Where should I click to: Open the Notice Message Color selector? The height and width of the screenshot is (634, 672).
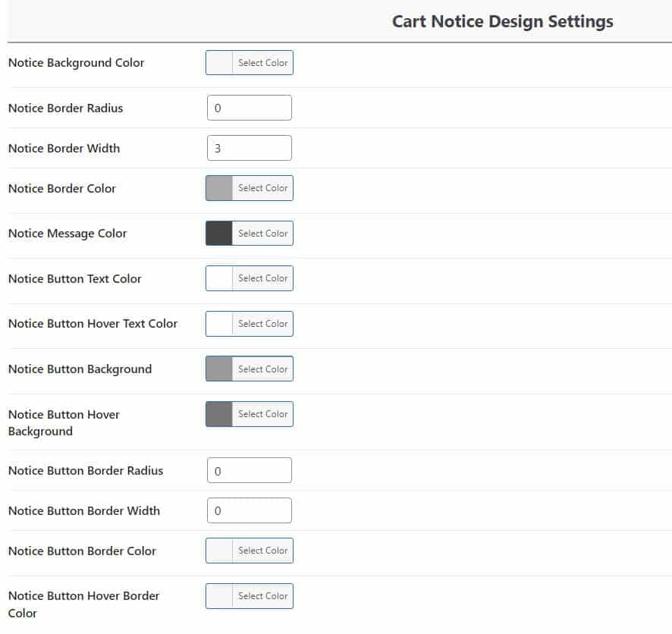(263, 233)
